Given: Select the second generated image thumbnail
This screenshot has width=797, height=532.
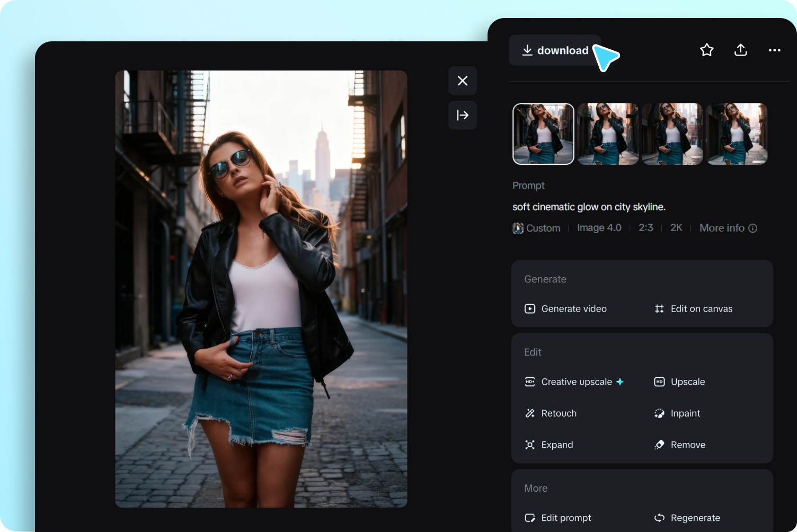Looking at the screenshot, I should pos(608,134).
